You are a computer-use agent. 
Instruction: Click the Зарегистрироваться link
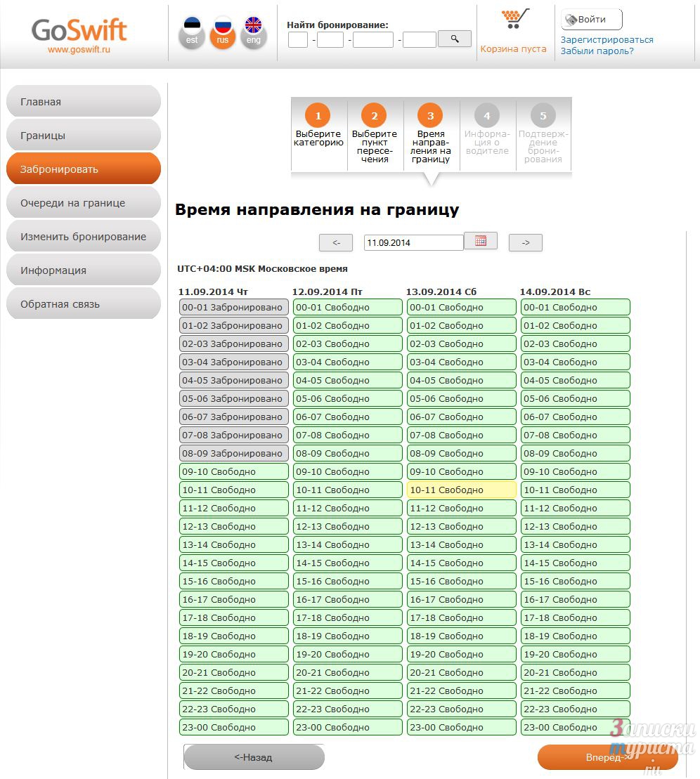point(607,40)
